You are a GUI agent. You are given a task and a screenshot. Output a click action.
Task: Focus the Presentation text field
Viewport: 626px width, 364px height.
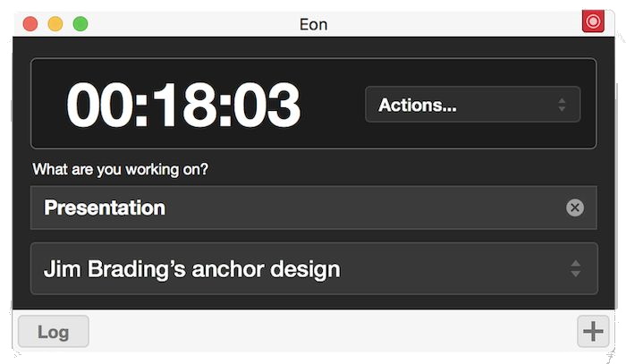pos(295,207)
